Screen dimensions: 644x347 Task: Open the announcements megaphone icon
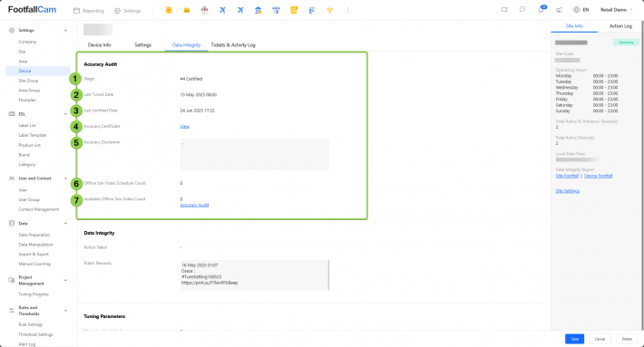pos(559,10)
